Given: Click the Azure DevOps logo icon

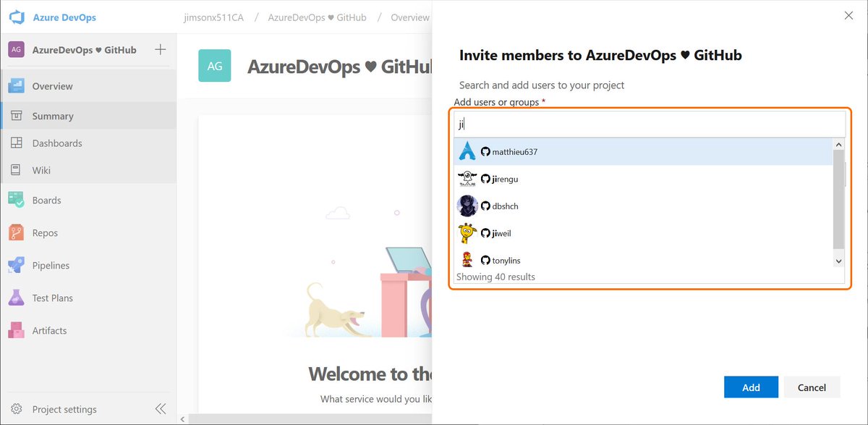Looking at the screenshot, I should (17, 17).
